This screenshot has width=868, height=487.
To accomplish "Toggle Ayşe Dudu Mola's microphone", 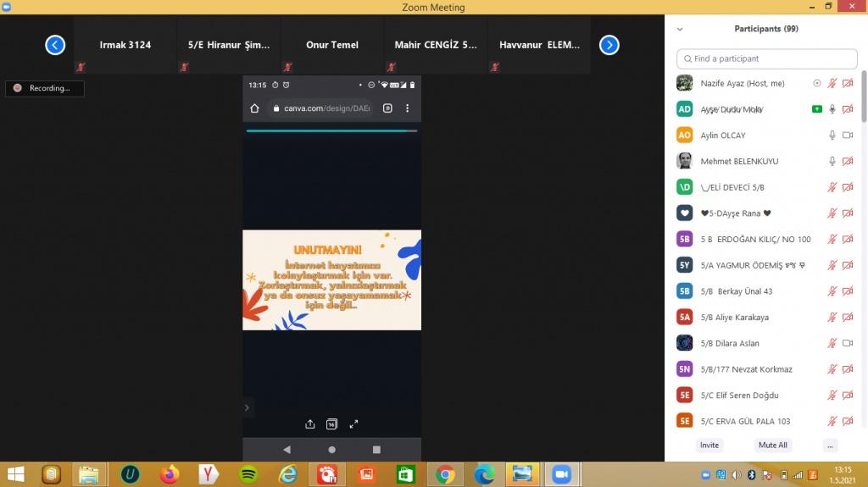I will (x=832, y=109).
